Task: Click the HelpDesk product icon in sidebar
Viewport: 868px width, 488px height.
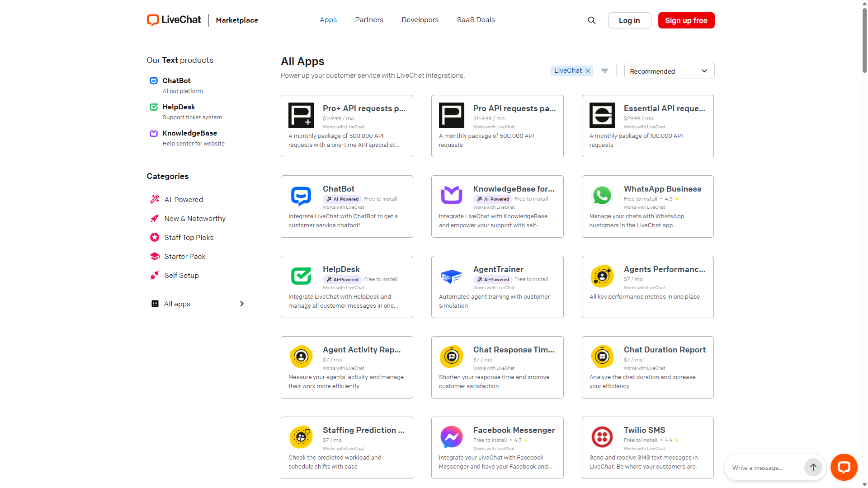Action: click(x=154, y=107)
